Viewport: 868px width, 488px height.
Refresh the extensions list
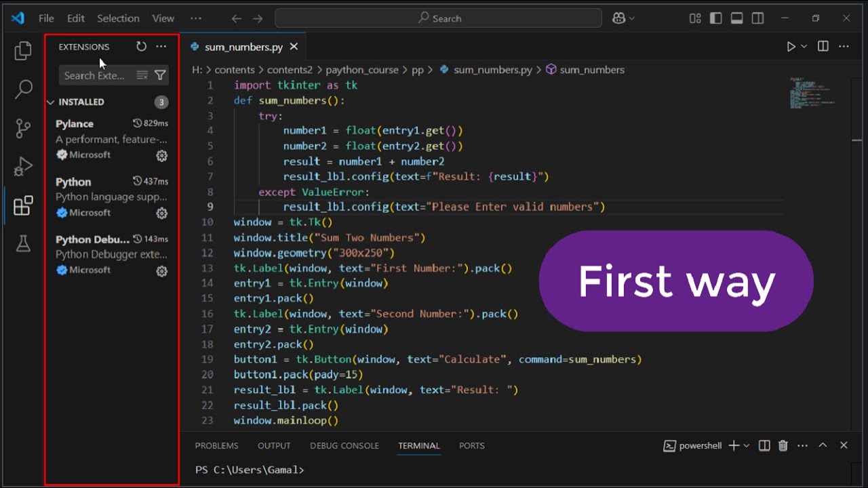pos(141,46)
